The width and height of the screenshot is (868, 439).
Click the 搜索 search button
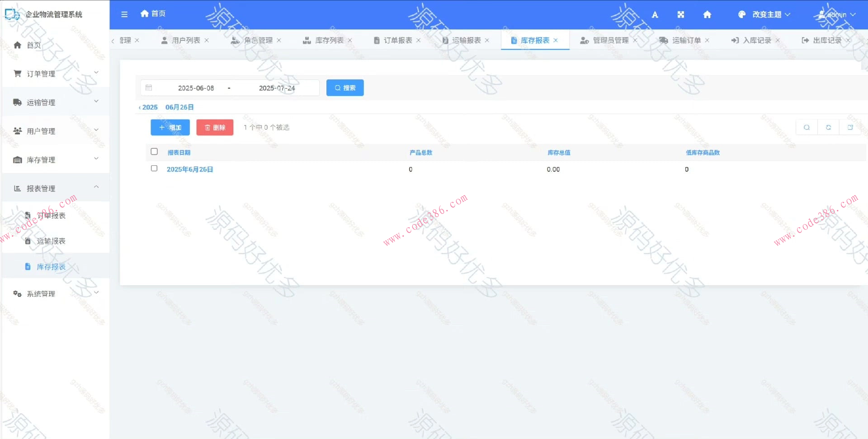345,87
